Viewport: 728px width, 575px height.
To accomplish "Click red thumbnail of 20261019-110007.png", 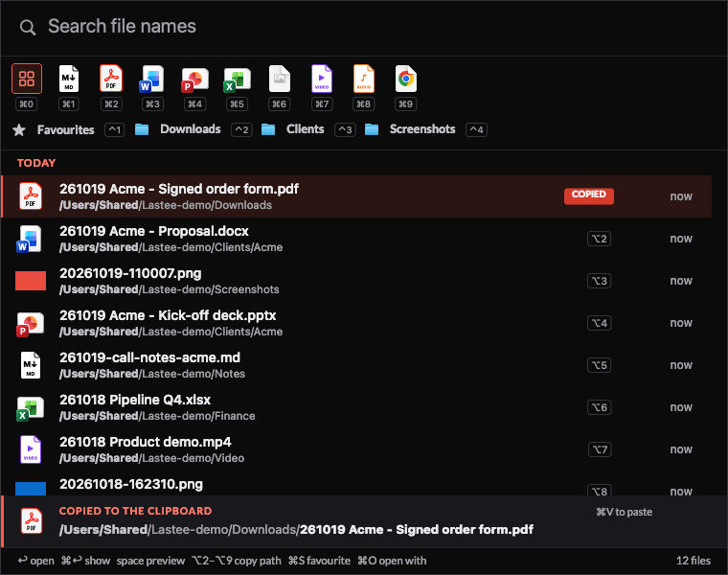I will click(x=31, y=281).
